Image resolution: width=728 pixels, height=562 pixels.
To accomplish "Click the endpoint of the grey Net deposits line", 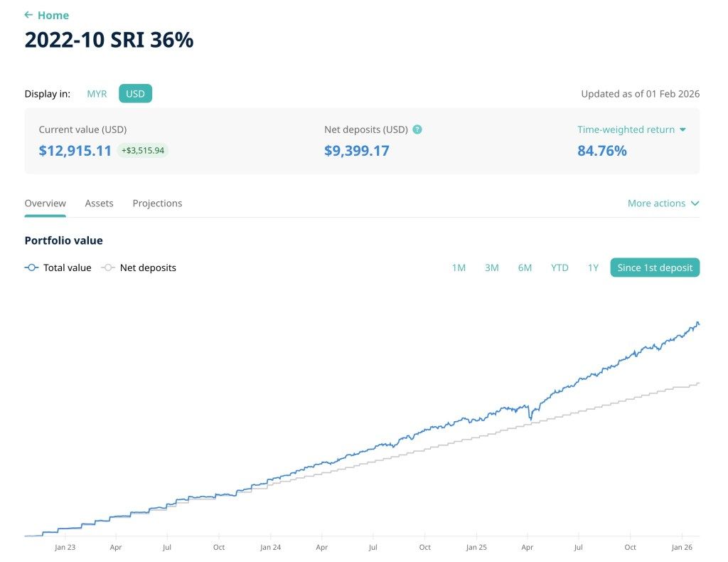I will click(698, 383).
